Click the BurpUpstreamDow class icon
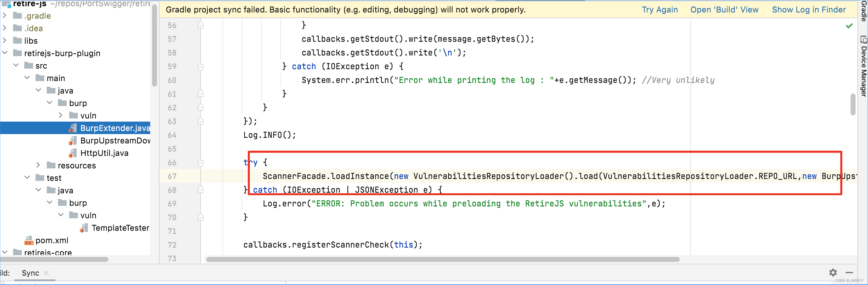Image resolution: width=868 pixels, height=285 pixels. pos(73,140)
